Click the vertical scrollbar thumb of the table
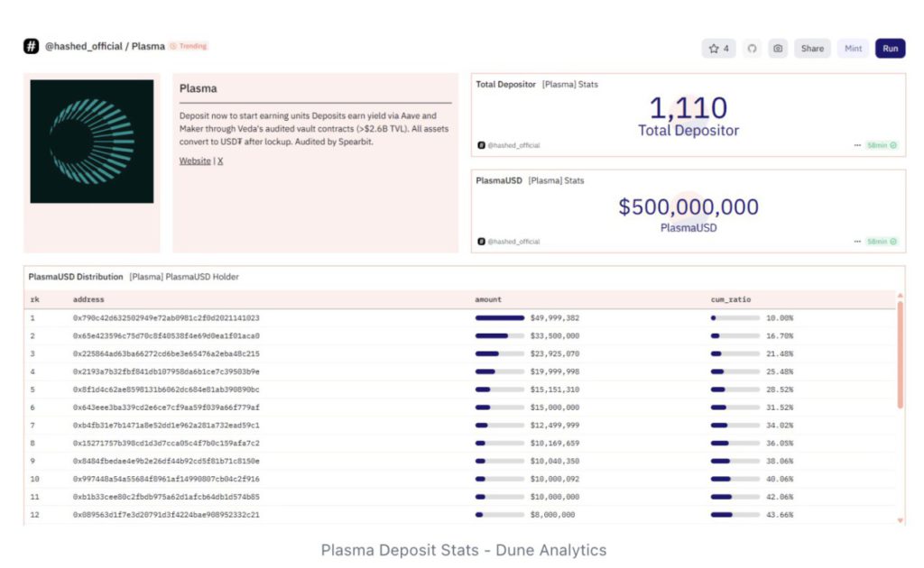The height and width of the screenshot is (568, 924). point(900,355)
